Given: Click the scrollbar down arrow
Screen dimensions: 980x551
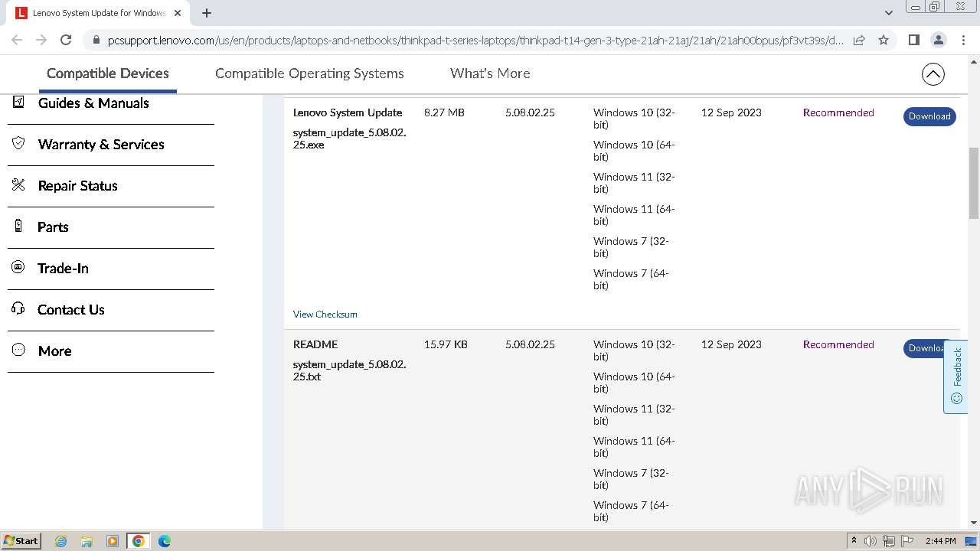Looking at the screenshot, I should point(974,522).
